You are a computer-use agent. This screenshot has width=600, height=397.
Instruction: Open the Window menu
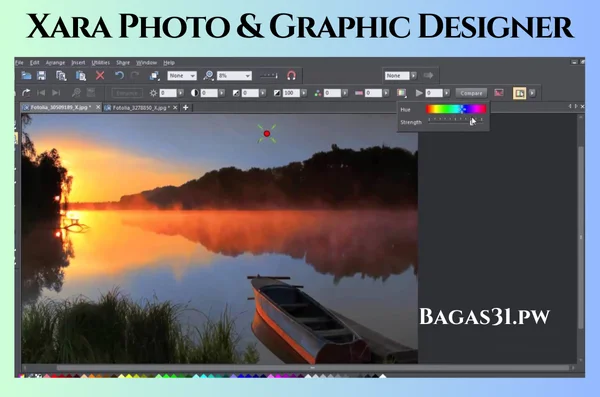(147, 62)
